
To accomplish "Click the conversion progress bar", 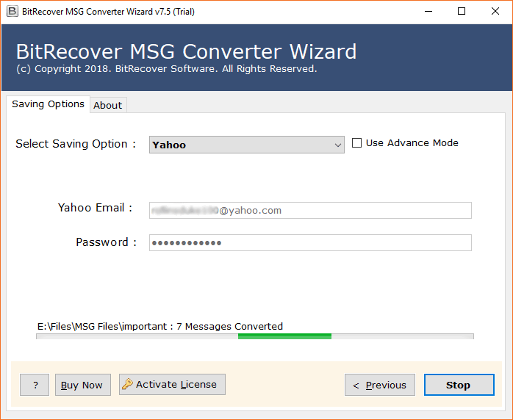I will click(255, 336).
